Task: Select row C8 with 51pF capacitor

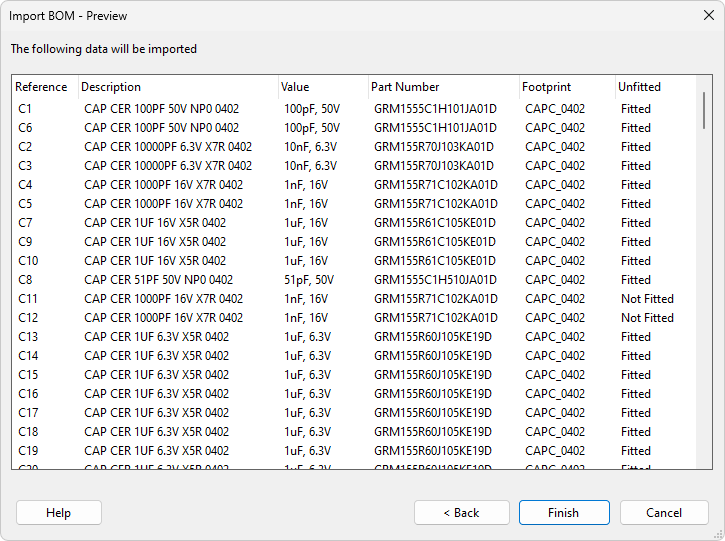Action: point(26,280)
